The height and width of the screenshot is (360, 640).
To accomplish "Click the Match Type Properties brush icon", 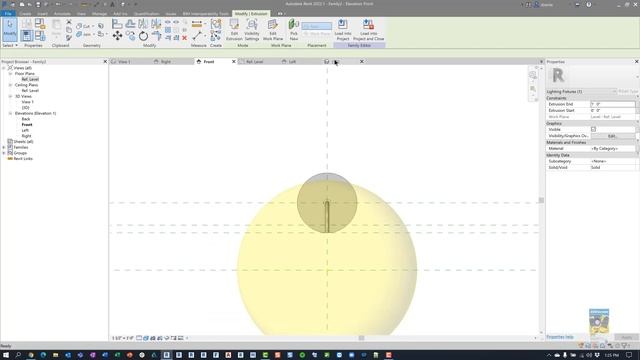I will [x=69, y=38].
